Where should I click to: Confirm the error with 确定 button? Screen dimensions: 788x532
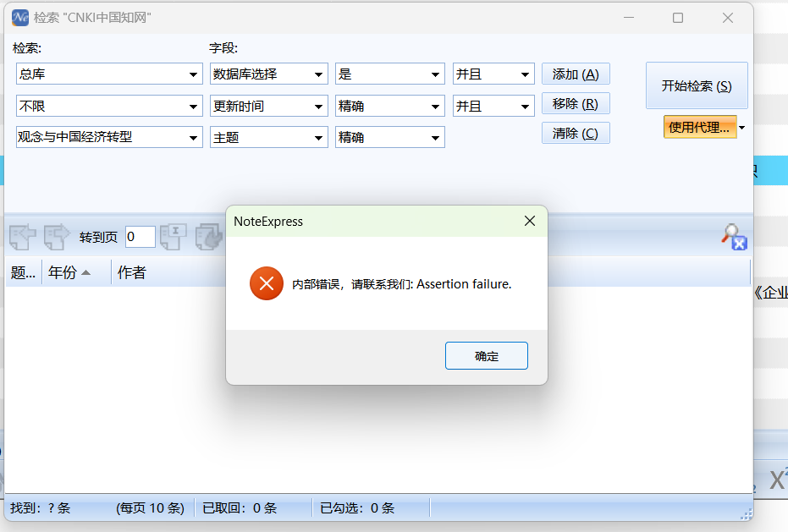(x=487, y=356)
